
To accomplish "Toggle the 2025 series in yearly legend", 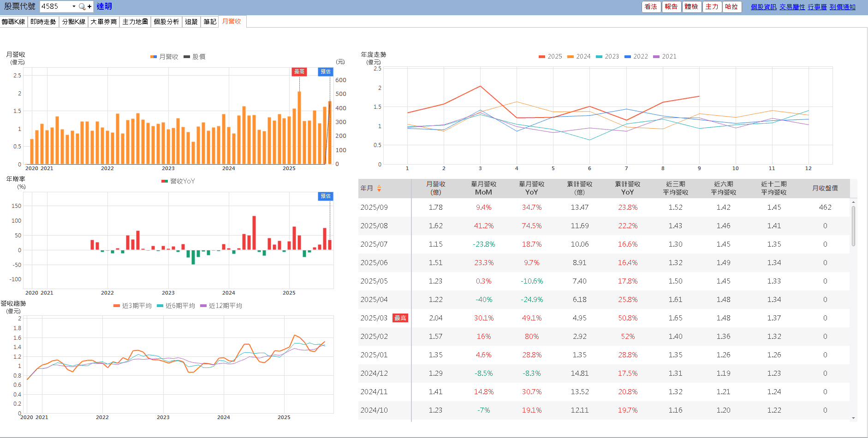I will pos(550,56).
